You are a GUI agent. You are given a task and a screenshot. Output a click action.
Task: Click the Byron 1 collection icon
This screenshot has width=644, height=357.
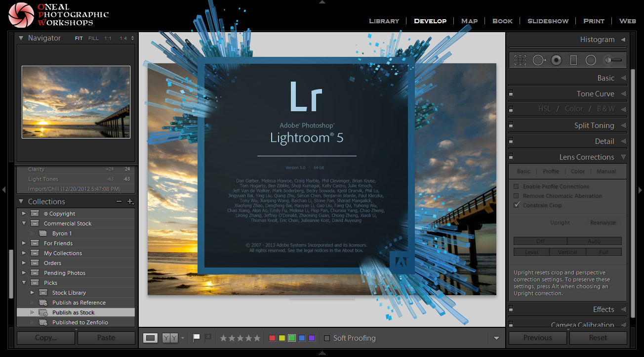coord(43,233)
